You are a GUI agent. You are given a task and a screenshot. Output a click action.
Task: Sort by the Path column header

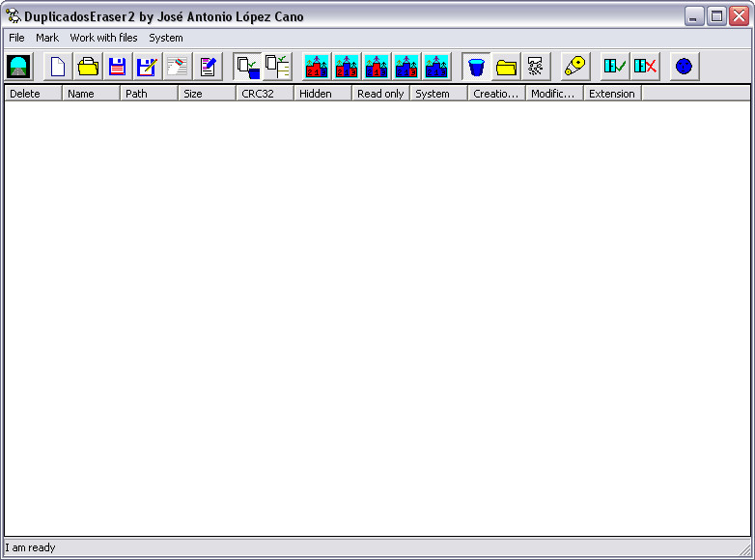pos(150,94)
